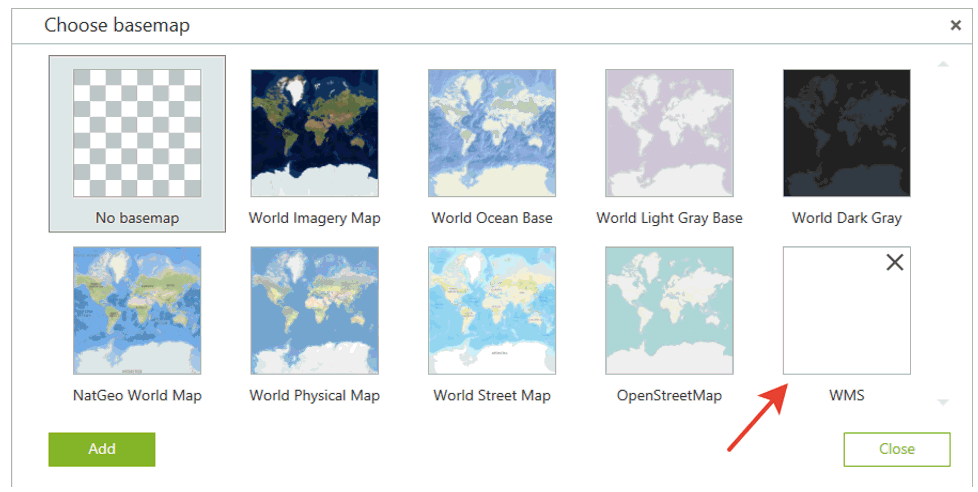Choose the NatGeo World Map thumbnail

pos(137,310)
